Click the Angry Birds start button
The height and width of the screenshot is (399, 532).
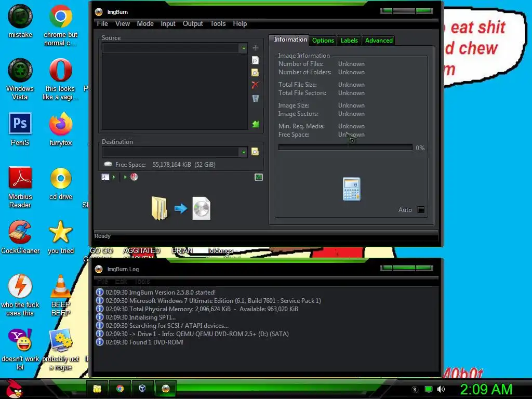[14, 389]
